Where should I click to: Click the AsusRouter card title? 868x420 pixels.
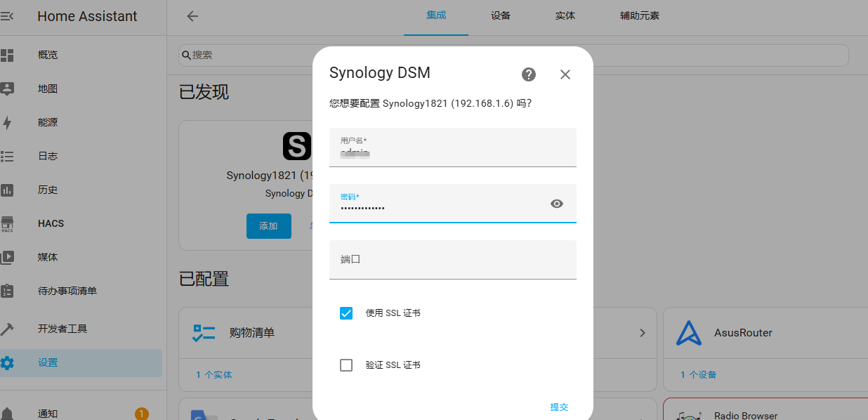[x=743, y=333]
